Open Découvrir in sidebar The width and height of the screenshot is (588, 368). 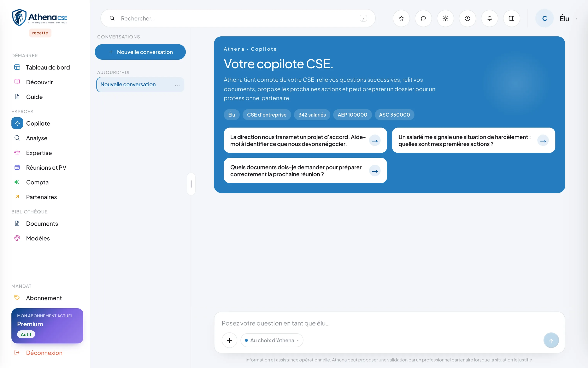(47, 82)
